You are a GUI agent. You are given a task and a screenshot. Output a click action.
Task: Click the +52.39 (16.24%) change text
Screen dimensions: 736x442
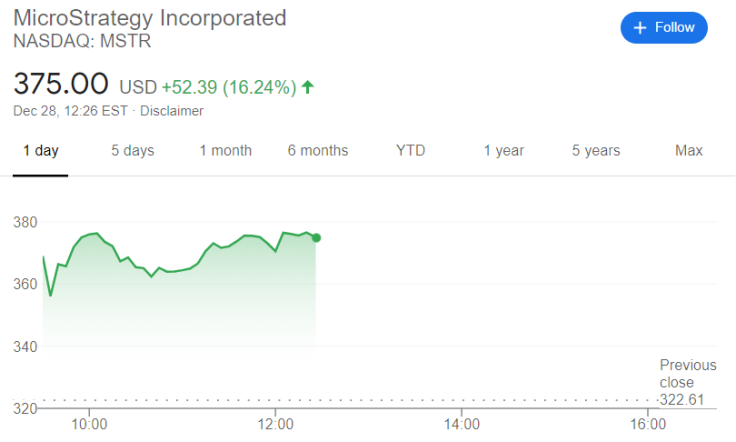point(229,87)
